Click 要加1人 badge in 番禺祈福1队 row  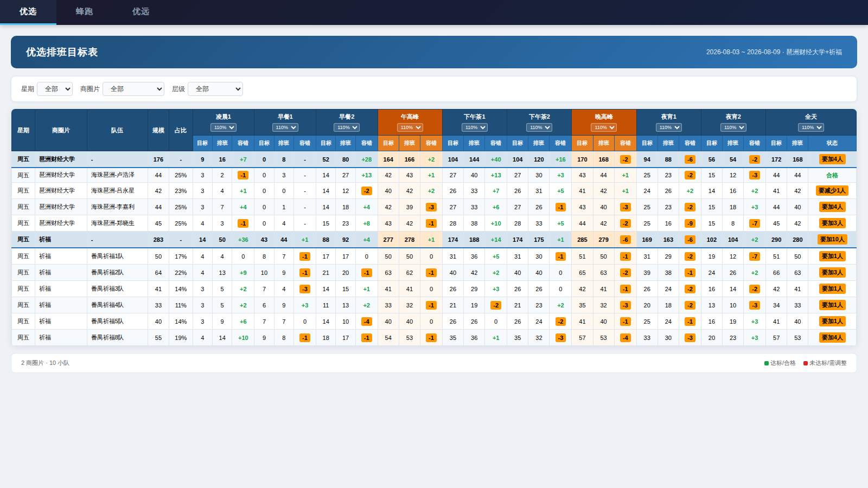click(832, 256)
